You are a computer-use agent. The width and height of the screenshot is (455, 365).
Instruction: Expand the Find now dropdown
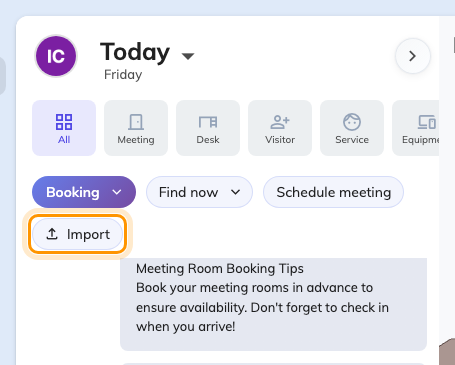point(199,192)
